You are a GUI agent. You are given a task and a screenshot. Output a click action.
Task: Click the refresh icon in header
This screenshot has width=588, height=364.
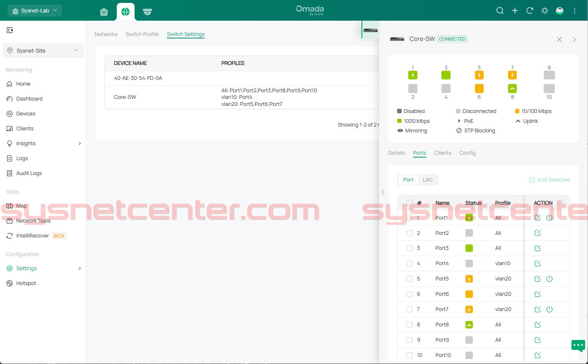pyautogui.click(x=530, y=11)
